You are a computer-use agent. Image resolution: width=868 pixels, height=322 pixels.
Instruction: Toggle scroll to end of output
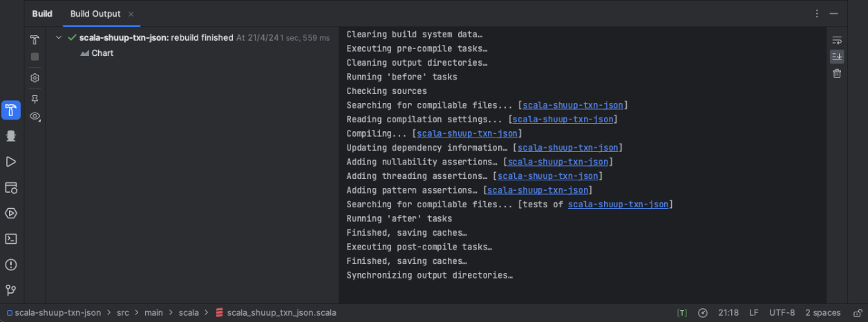(x=837, y=57)
